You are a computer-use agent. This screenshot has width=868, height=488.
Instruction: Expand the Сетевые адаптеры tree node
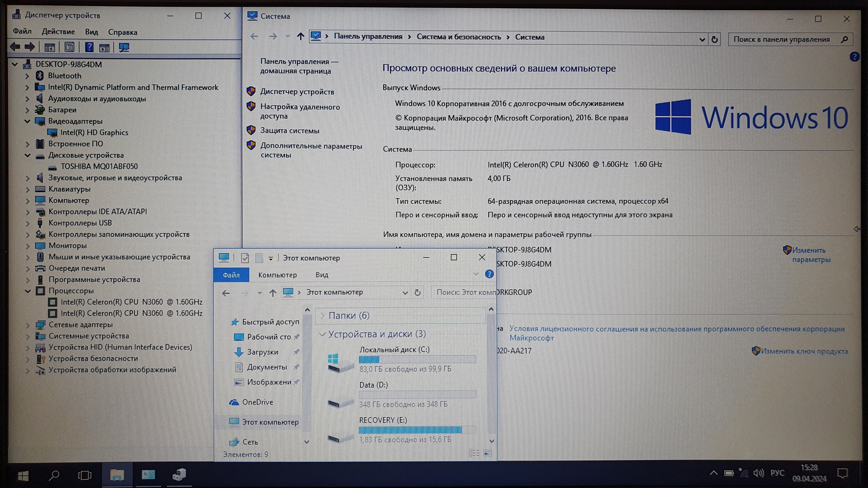point(28,325)
